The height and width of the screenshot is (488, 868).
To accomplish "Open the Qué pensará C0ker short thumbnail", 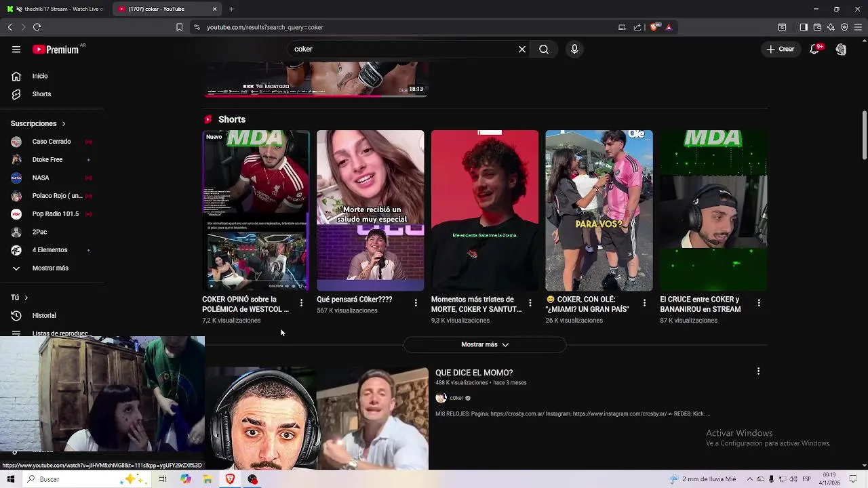I will click(x=370, y=211).
